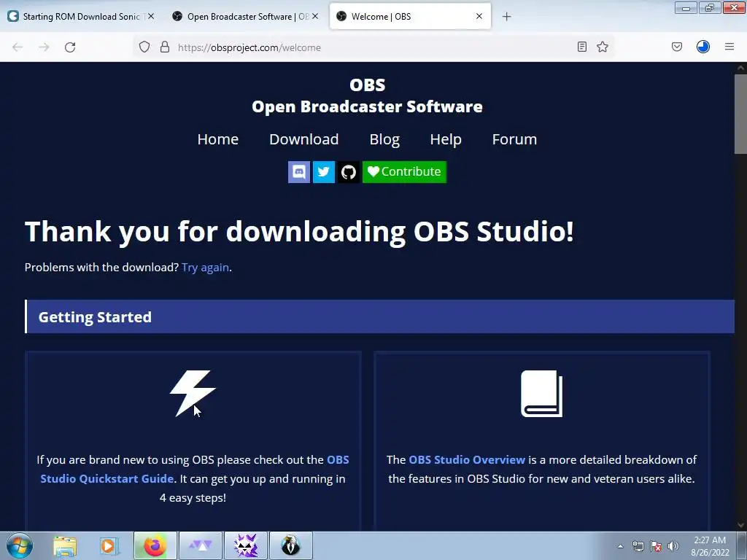Viewport: 747px width, 560px height.
Task: Open the Help nav link
Action: coord(446,139)
